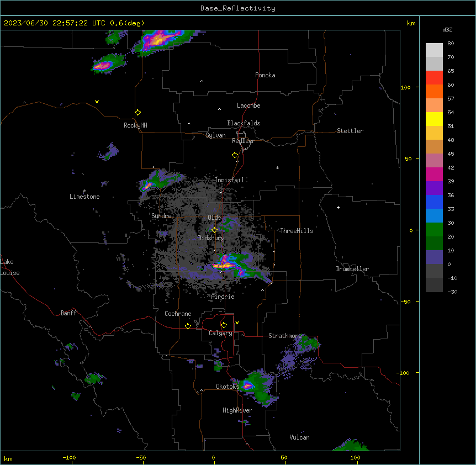Screen dimensions: 476x465
Task: Click the ThreeHills label
Action: [x=297, y=231]
